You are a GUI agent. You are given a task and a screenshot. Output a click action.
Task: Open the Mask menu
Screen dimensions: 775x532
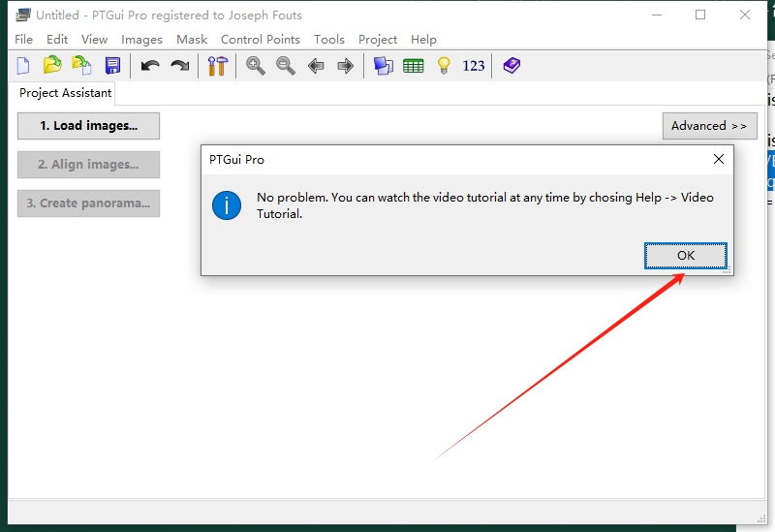point(192,40)
